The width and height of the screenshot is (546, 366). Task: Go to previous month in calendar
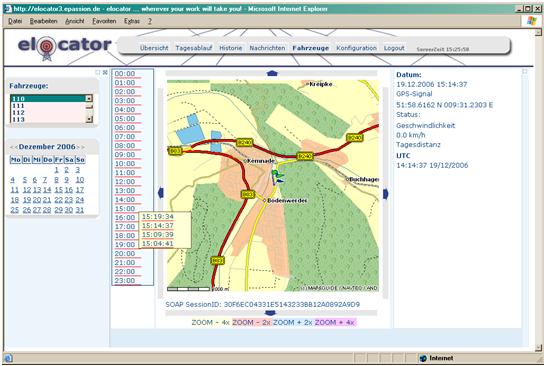16,147
